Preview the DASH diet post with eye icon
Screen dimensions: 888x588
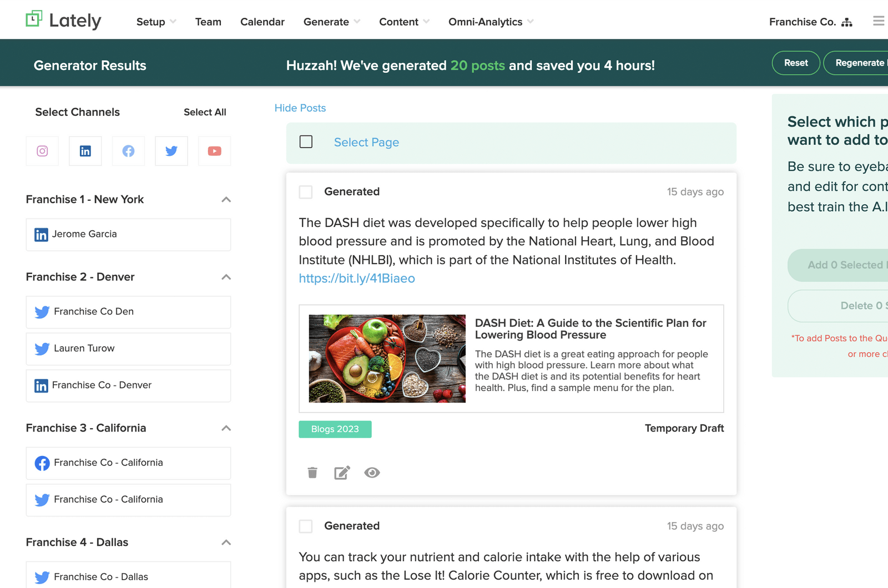(372, 473)
